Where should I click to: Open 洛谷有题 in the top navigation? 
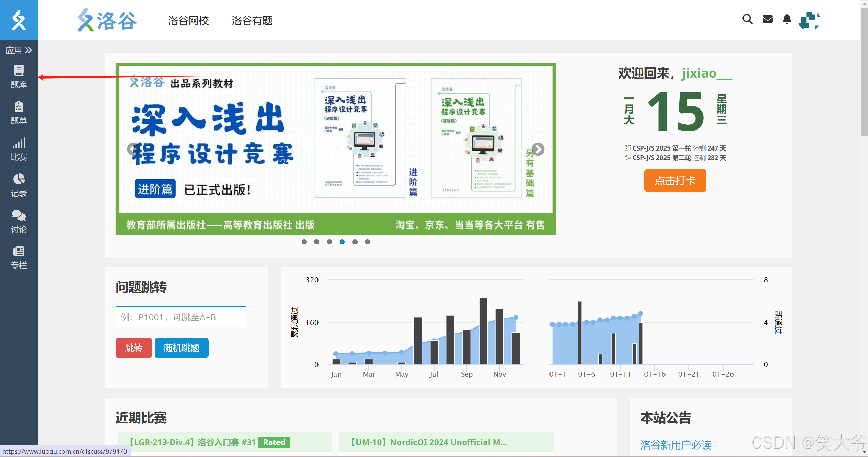click(252, 21)
